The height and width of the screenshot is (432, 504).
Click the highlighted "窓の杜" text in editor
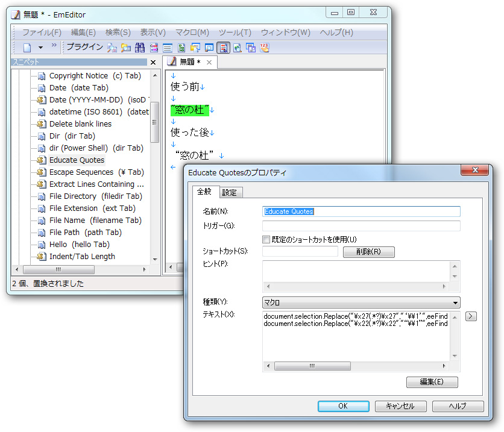click(x=190, y=110)
